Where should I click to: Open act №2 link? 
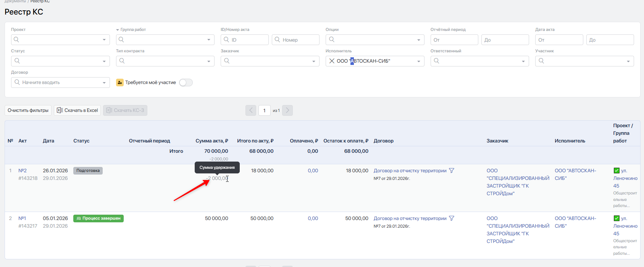[23, 171]
